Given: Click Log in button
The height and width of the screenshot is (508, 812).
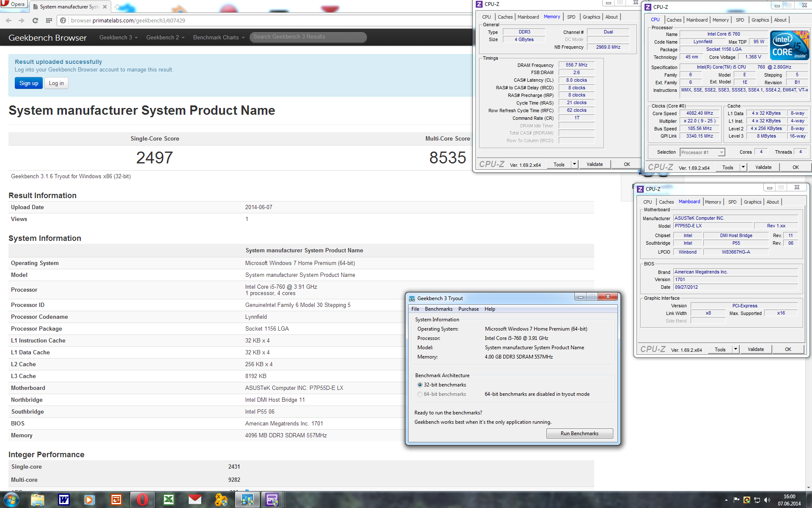Looking at the screenshot, I should point(56,83).
